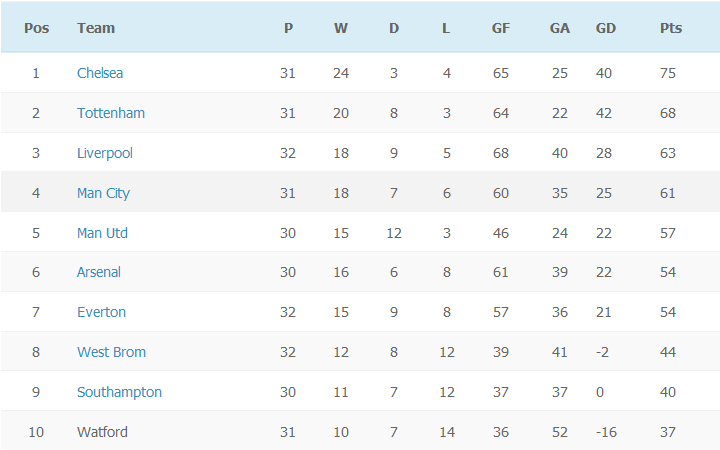This screenshot has width=720, height=450.
Task: Click the Tottenham team link
Action: [x=111, y=113]
